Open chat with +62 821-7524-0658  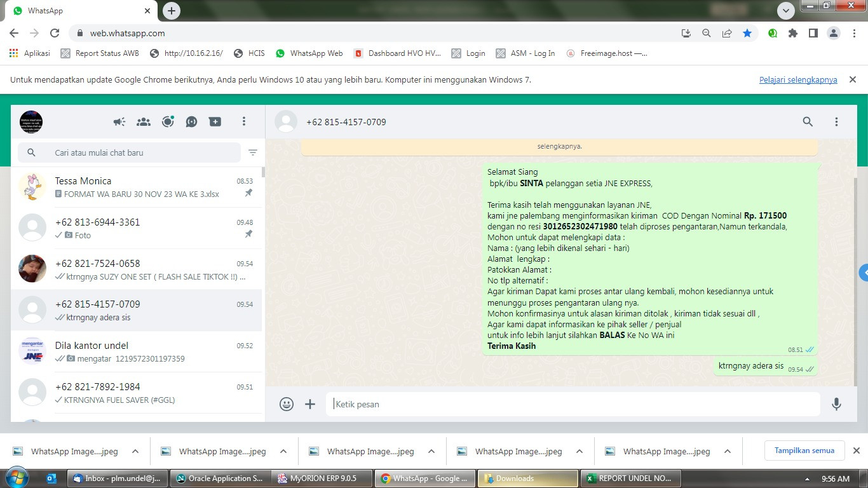pyautogui.click(x=137, y=269)
